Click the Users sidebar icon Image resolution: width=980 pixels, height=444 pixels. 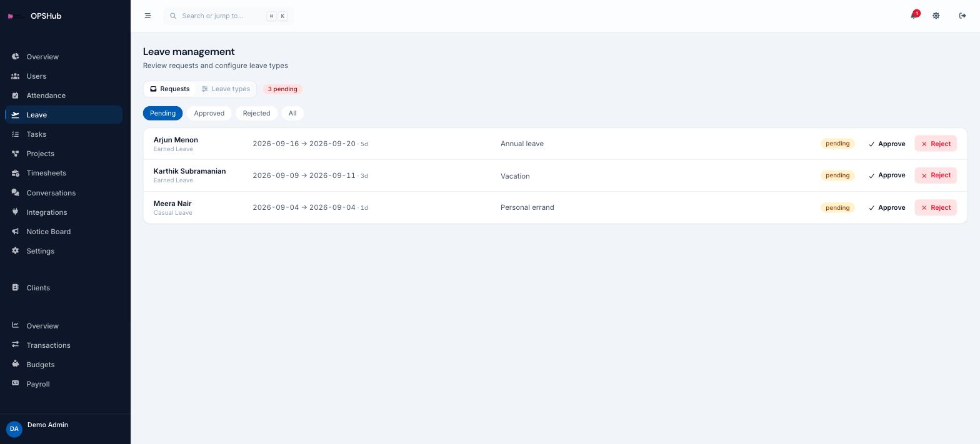15,76
